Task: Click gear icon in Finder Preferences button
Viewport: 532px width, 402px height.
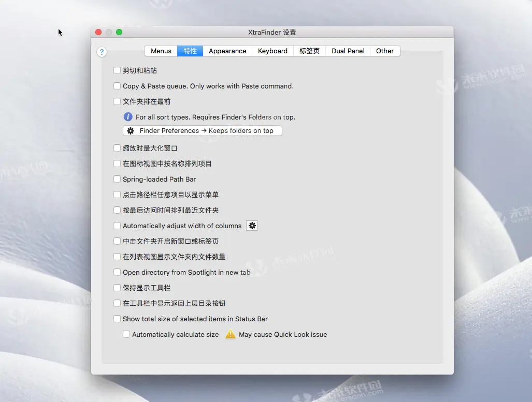Action: pyautogui.click(x=131, y=131)
